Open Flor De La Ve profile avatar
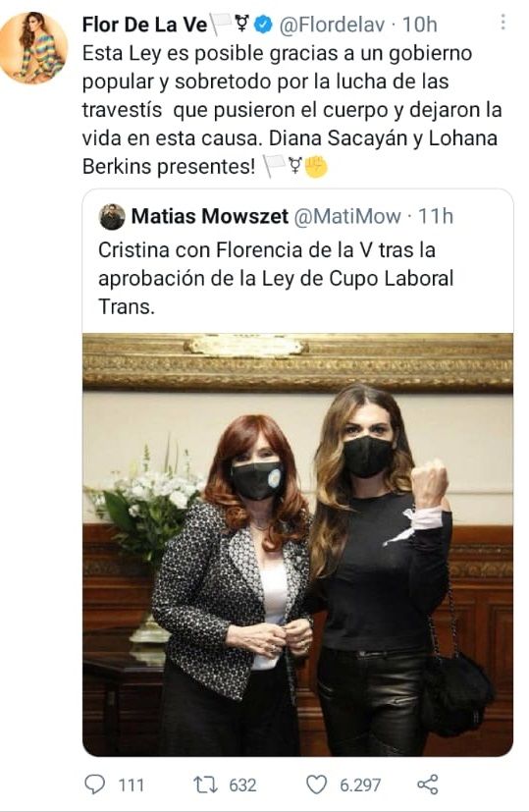 [x=33, y=48]
